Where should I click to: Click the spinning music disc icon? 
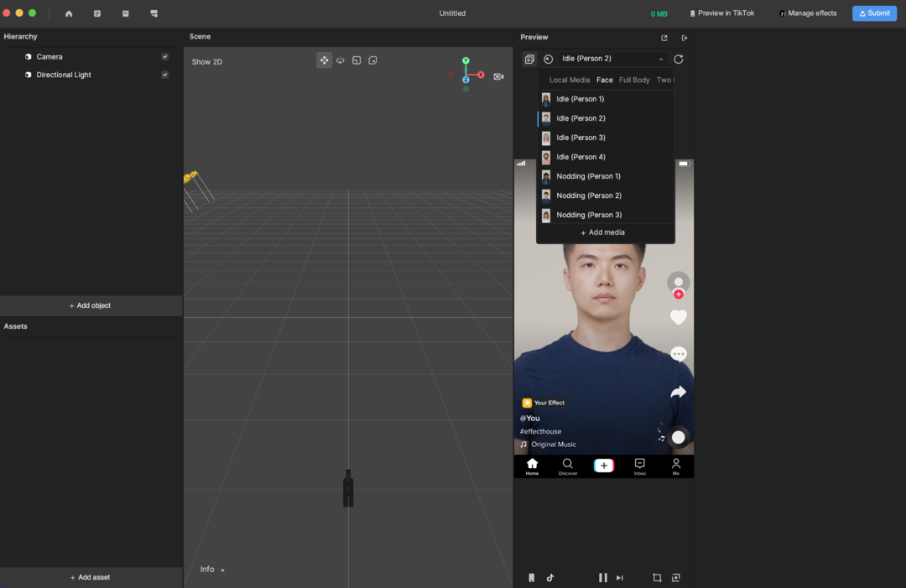(x=679, y=437)
